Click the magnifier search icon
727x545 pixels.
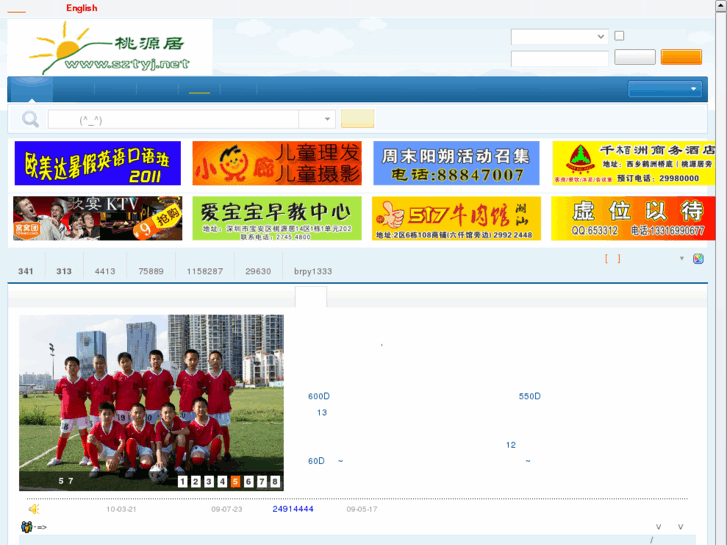click(30, 119)
